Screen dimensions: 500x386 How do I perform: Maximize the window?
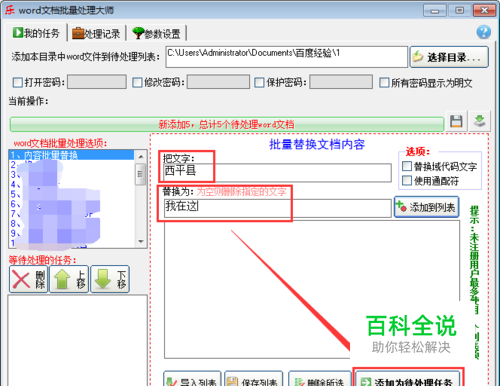point(459,10)
